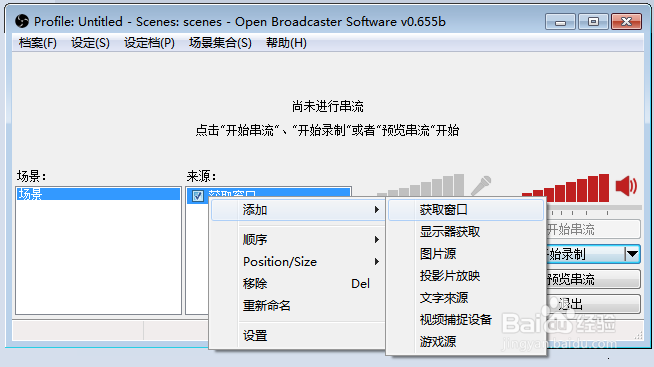Viewport: 654px width, 367px height.
Task: Select 游戏源 in the add submenu
Action: tap(466, 342)
